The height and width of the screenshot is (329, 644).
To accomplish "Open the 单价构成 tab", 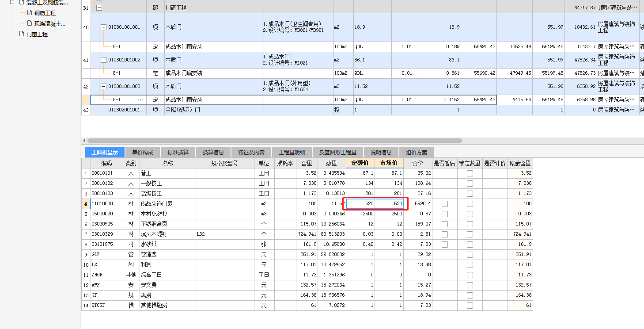I will click(x=143, y=152).
